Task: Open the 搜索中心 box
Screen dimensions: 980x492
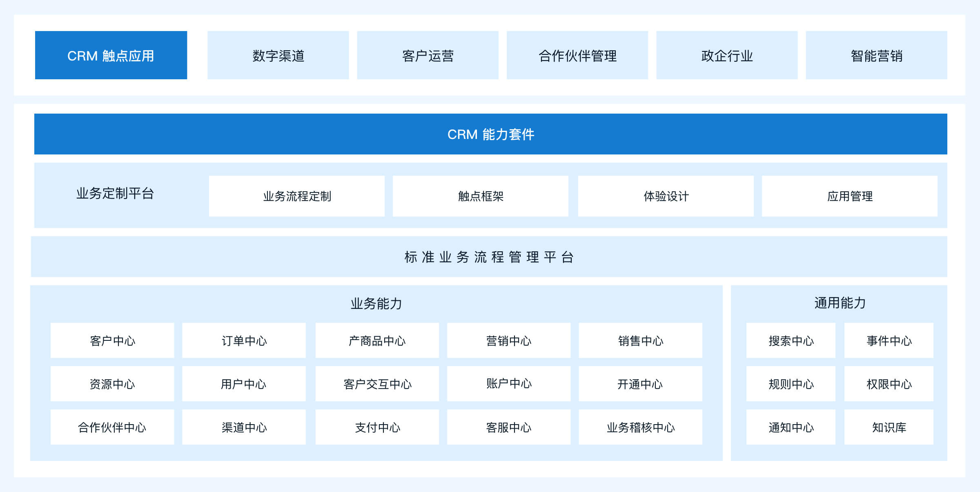Action: click(x=791, y=340)
